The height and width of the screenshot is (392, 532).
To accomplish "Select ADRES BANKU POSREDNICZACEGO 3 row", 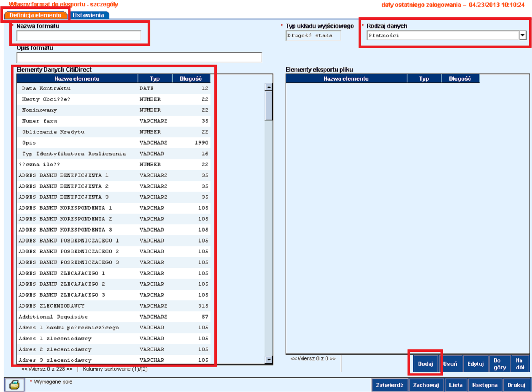I will pyautogui.click(x=113, y=262).
